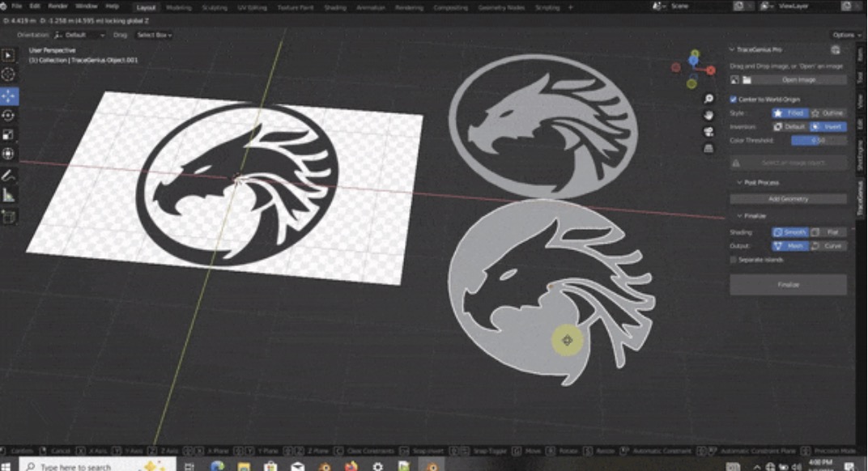Image resolution: width=868 pixels, height=471 pixels.
Task: Activate the Rotate tool in left toolbar
Action: (8, 115)
